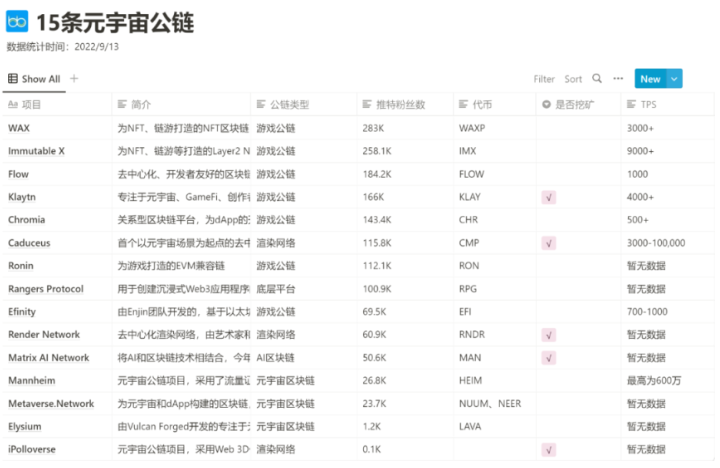
Task: Open the Metaverse.Network entry
Action: [51, 404]
